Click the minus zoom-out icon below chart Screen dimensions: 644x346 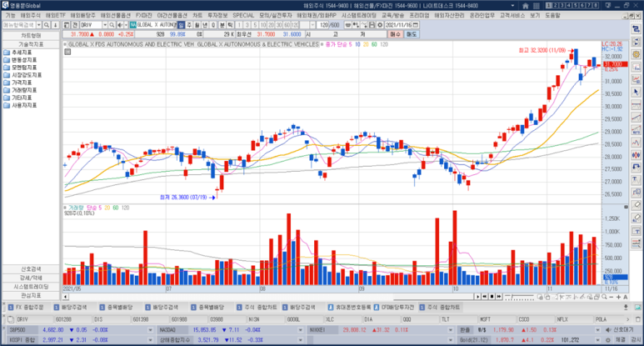pyautogui.click(x=612, y=297)
